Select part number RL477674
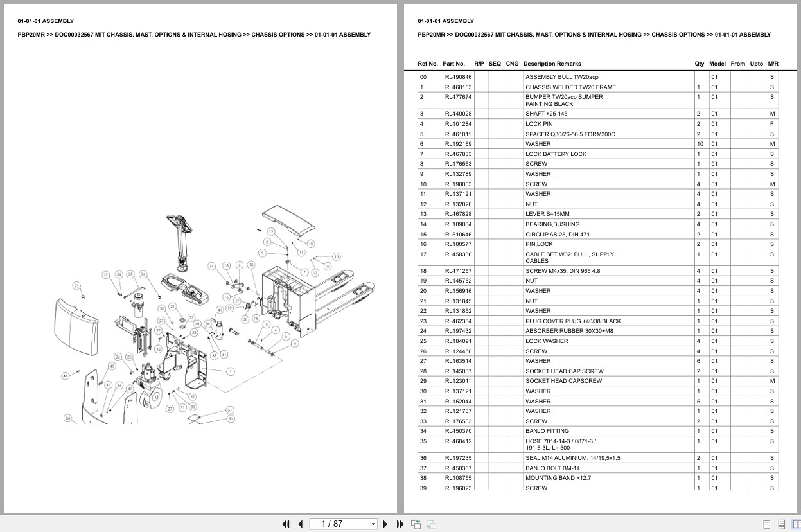The width and height of the screenshot is (801, 532). tap(458, 97)
